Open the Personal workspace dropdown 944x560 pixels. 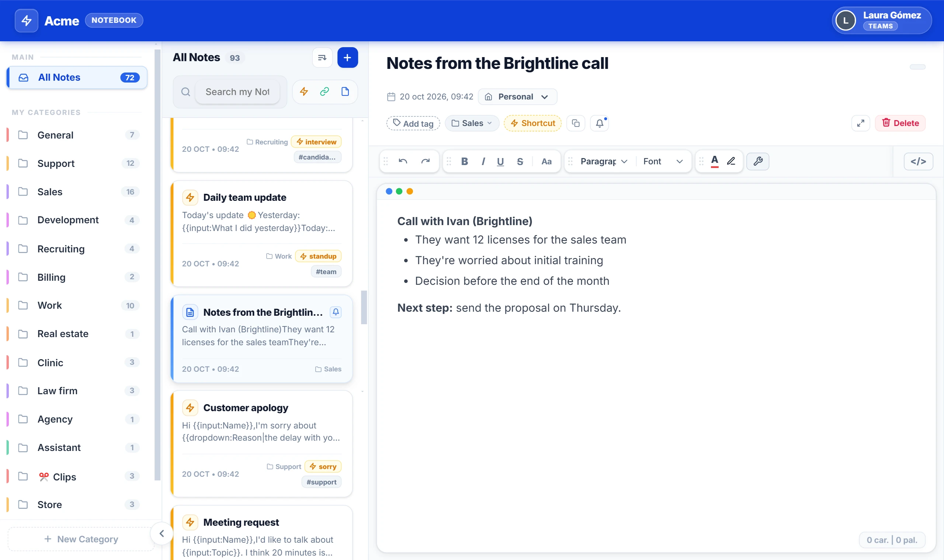(x=517, y=97)
